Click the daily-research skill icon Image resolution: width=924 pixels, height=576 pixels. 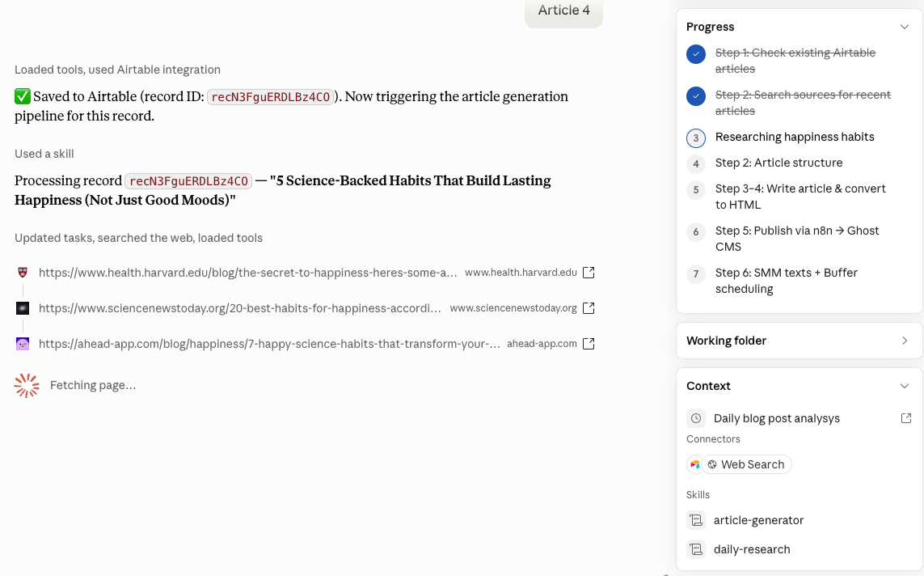tap(696, 548)
